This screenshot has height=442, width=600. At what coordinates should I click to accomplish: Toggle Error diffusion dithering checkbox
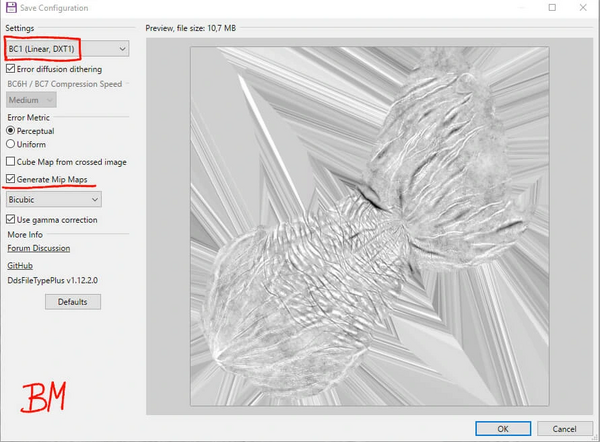tap(11, 69)
